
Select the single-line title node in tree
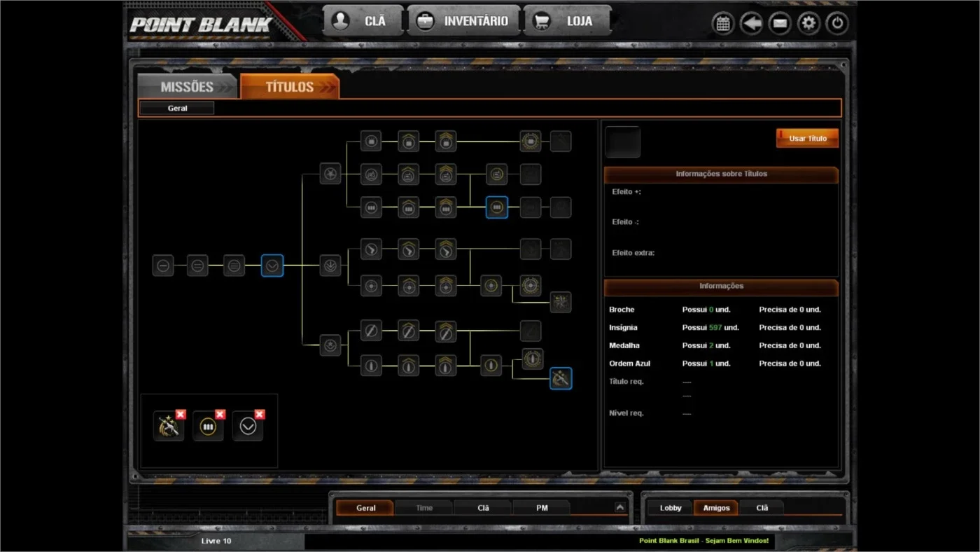click(163, 265)
